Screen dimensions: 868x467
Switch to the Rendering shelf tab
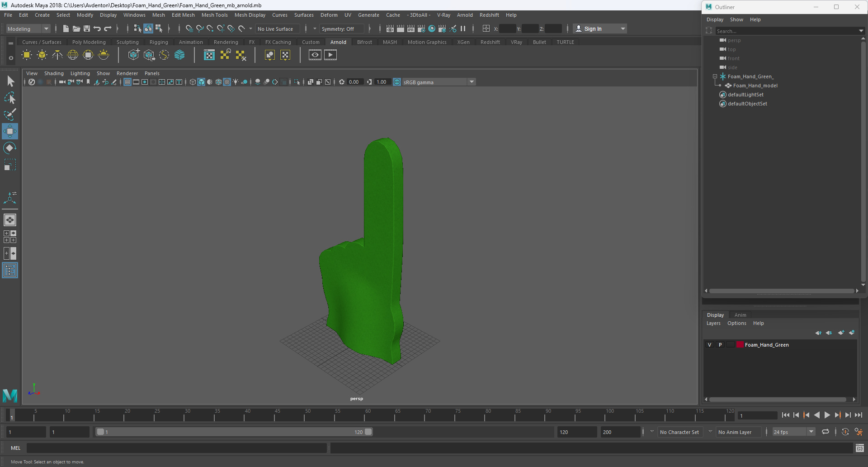tap(226, 42)
